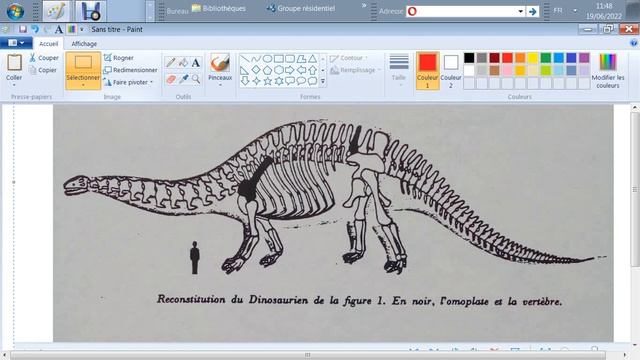This screenshot has height=360, width=640.
Task: Select the Magnifier tool
Action: (196, 79)
